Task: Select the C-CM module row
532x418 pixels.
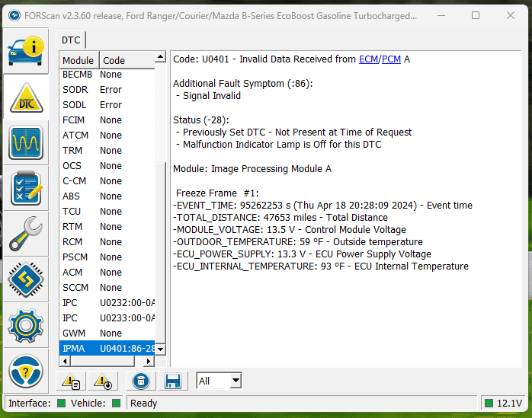Action: [107, 181]
